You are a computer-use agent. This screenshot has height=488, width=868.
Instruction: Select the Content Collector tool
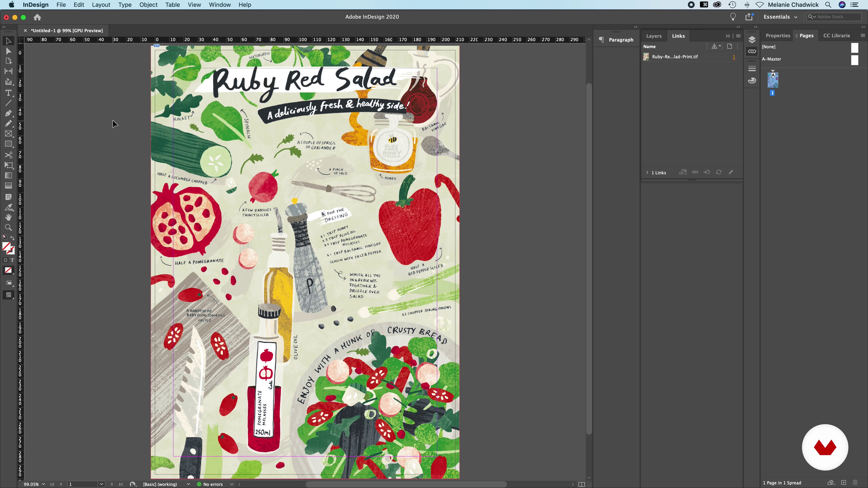pos(8,82)
